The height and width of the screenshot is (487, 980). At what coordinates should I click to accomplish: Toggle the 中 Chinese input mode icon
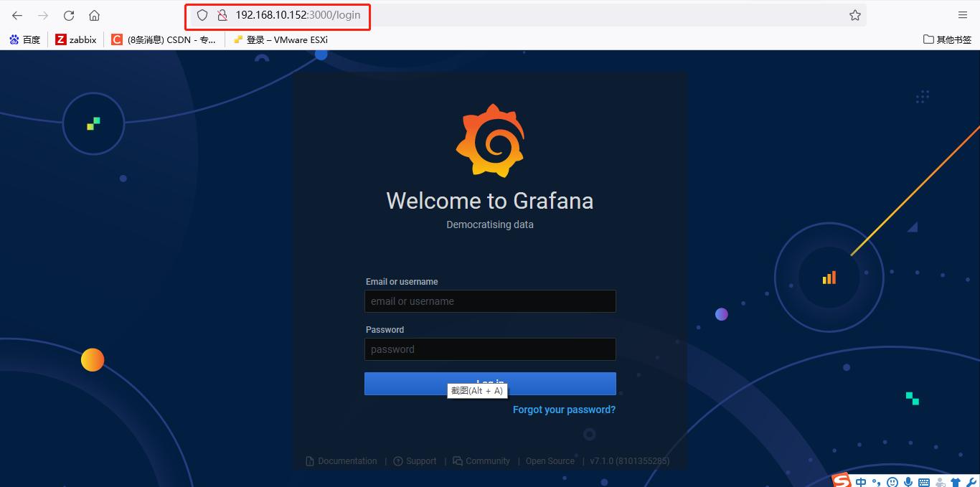pos(861,482)
